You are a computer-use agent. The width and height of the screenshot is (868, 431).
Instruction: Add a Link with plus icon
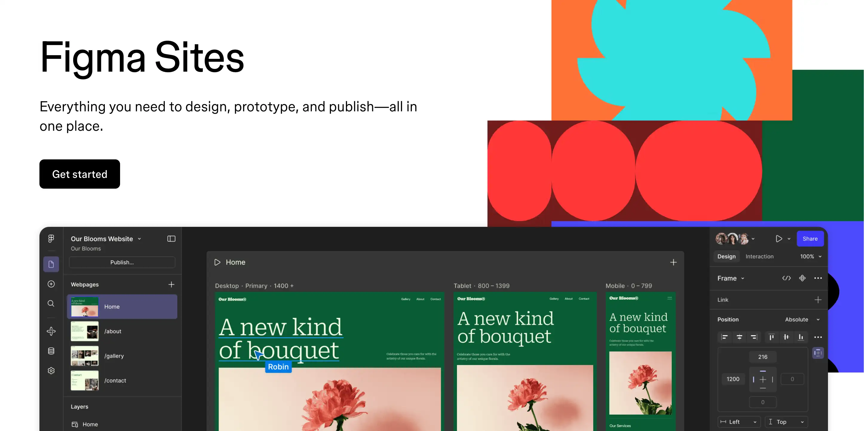pyautogui.click(x=818, y=299)
